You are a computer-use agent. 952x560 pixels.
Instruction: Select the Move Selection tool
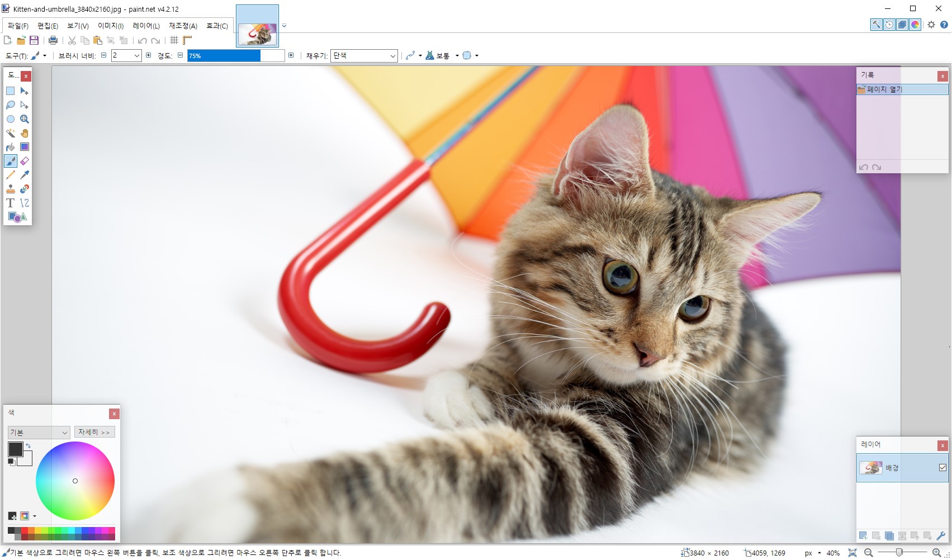[x=25, y=105]
